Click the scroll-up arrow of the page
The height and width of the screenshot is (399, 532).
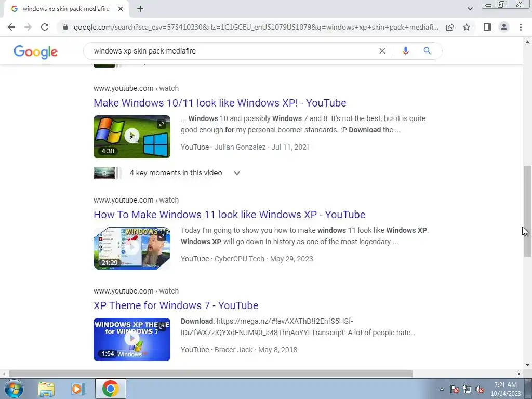[x=527, y=42]
